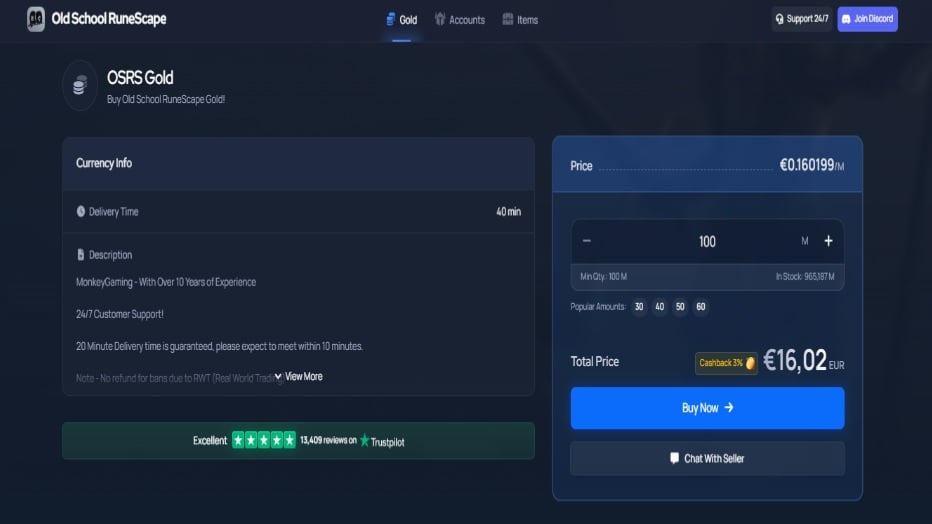The width and height of the screenshot is (932, 524).
Task: Select the 40 popular amount chip
Action: pyautogui.click(x=660, y=307)
